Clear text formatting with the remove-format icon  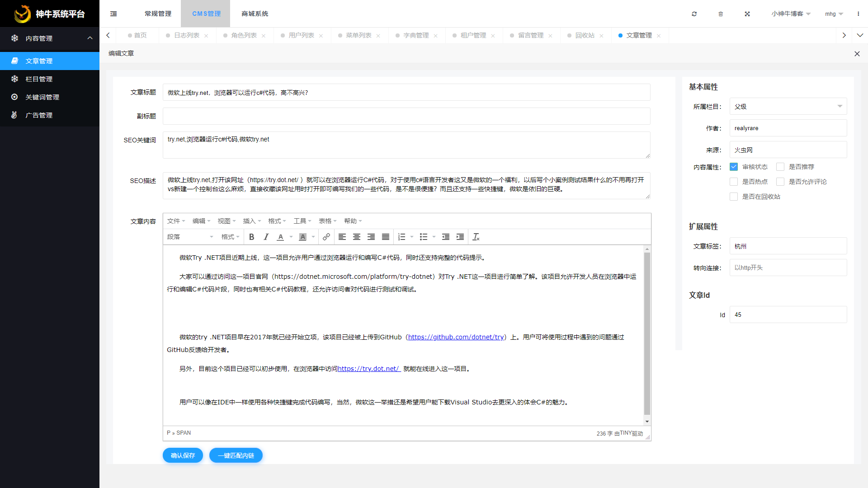click(x=476, y=236)
